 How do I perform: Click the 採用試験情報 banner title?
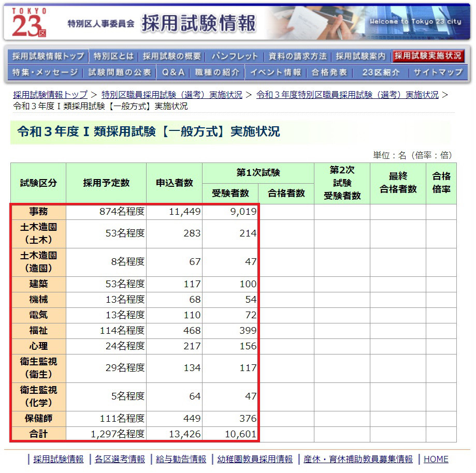tap(199, 23)
